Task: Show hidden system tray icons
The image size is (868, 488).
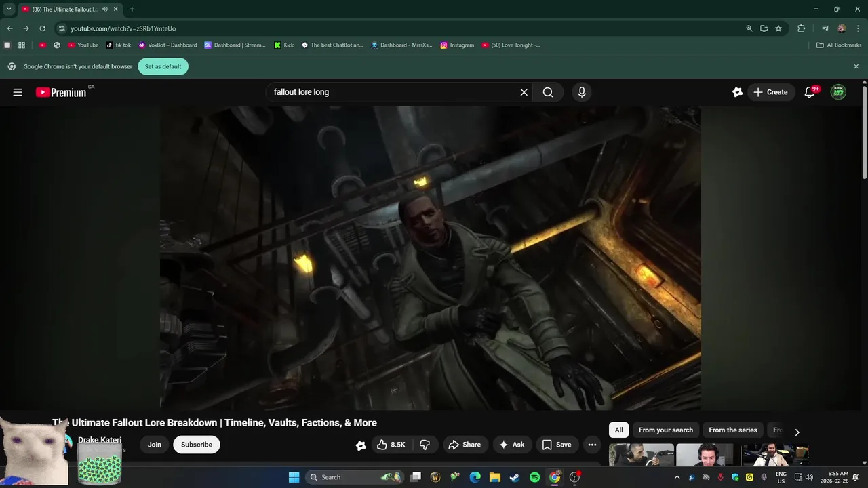Action: click(x=677, y=477)
